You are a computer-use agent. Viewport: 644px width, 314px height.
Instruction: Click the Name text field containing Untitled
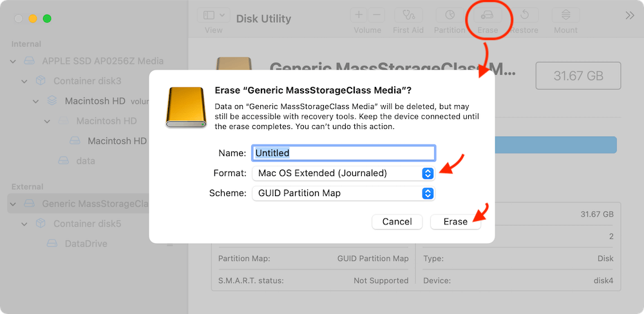click(343, 153)
